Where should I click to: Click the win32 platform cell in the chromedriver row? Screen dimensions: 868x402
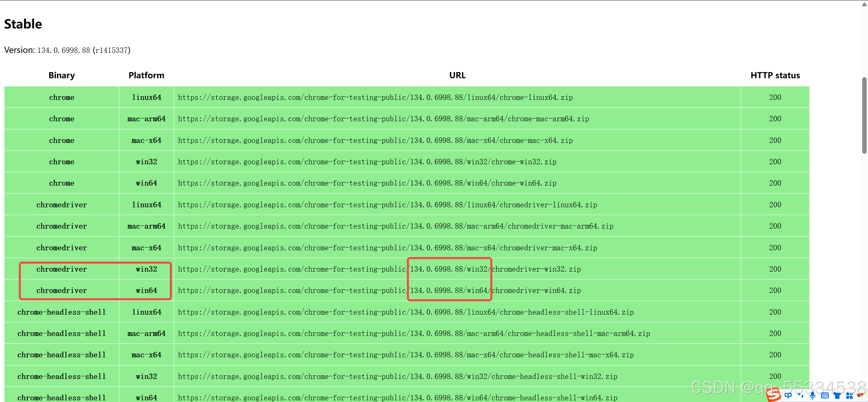coord(146,269)
